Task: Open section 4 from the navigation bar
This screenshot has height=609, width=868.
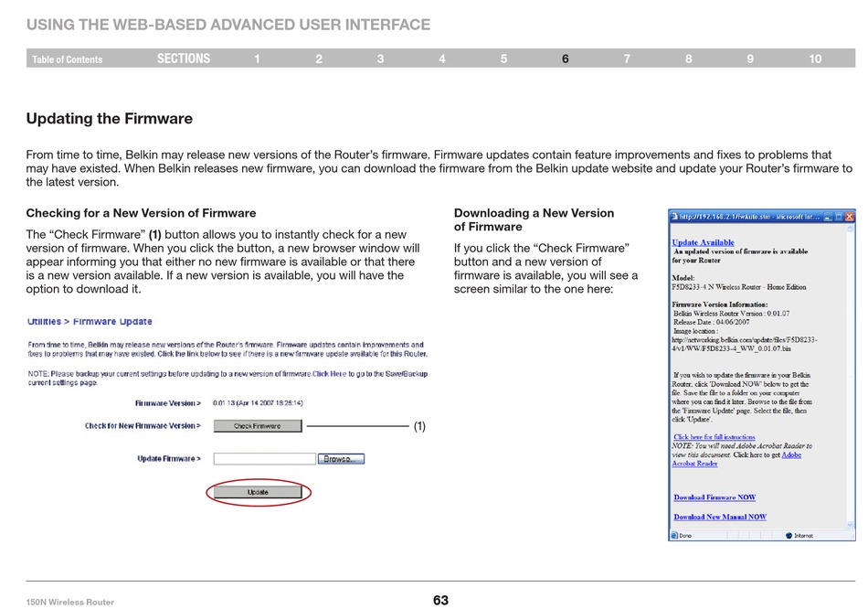Action: (441, 59)
